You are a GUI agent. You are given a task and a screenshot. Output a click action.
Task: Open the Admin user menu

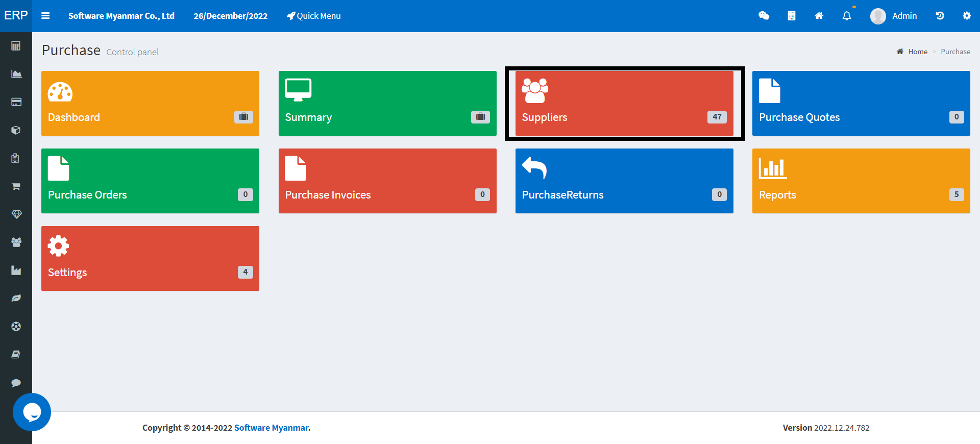[x=894, y=16]
